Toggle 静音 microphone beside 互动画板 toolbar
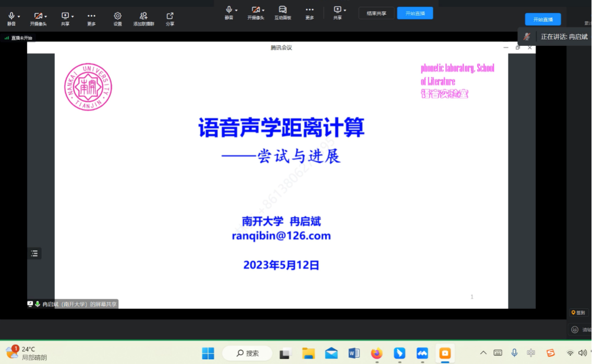 (228, 10)
